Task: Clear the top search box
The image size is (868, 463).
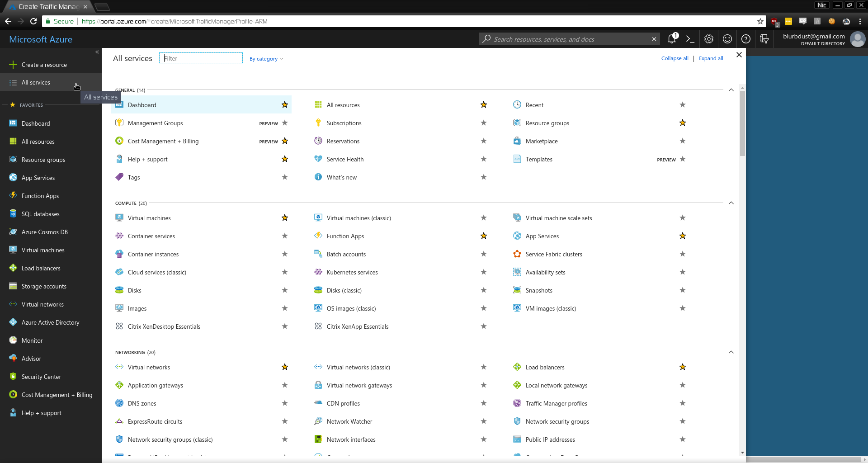Action: [654, 39]
